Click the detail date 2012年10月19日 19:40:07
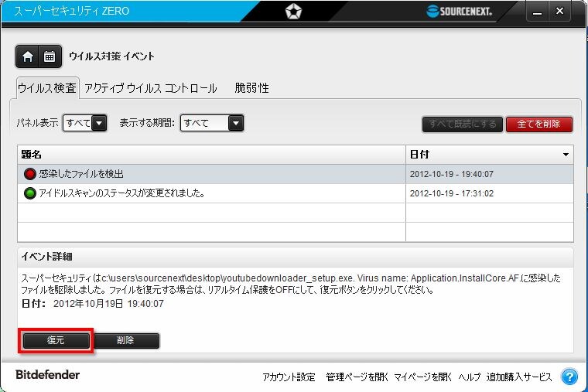Viewport: 588px width, 392px height. tap(108, 304)
